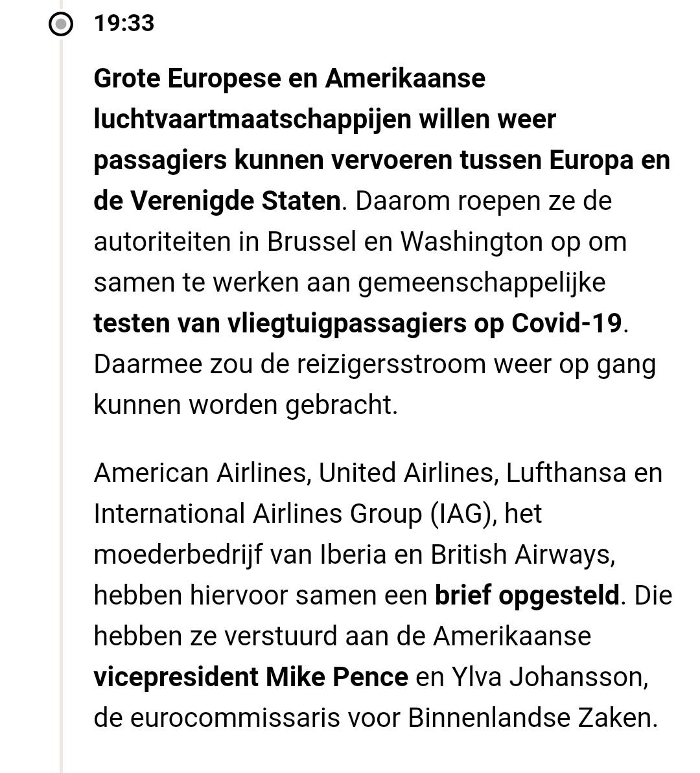Click the vertical timeline line on the left

(x=61, y=389)
